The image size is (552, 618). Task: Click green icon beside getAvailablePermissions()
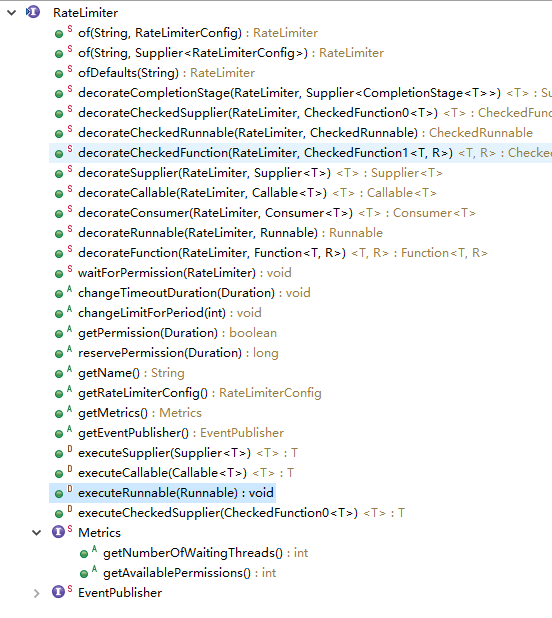pyautogui.click(x=84, y=574)
